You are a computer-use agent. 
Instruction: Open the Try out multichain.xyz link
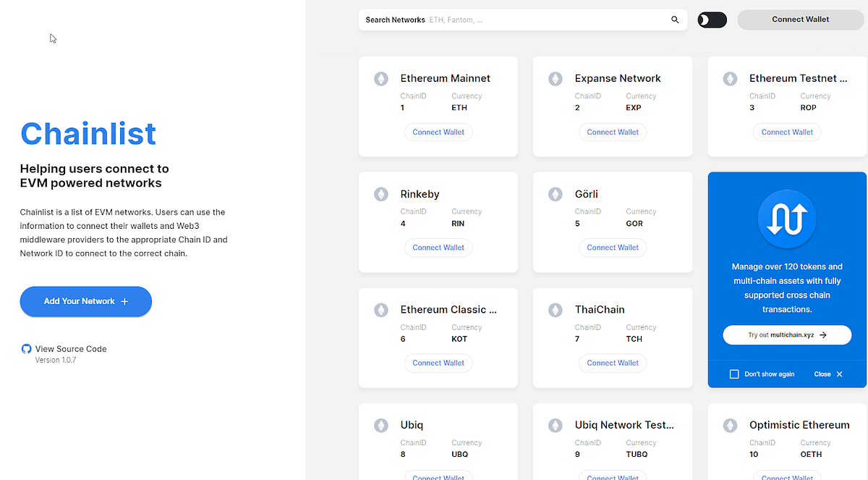(x=786, y=334)
